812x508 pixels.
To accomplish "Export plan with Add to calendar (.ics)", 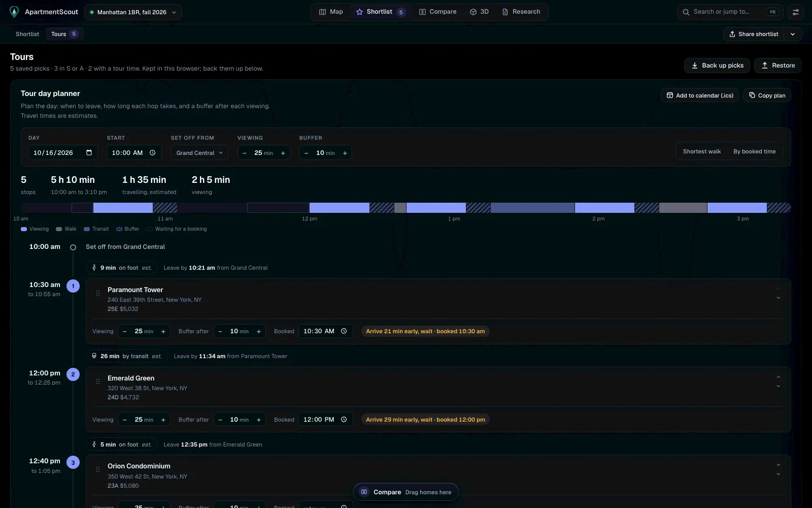I will [x=700, y=96].
